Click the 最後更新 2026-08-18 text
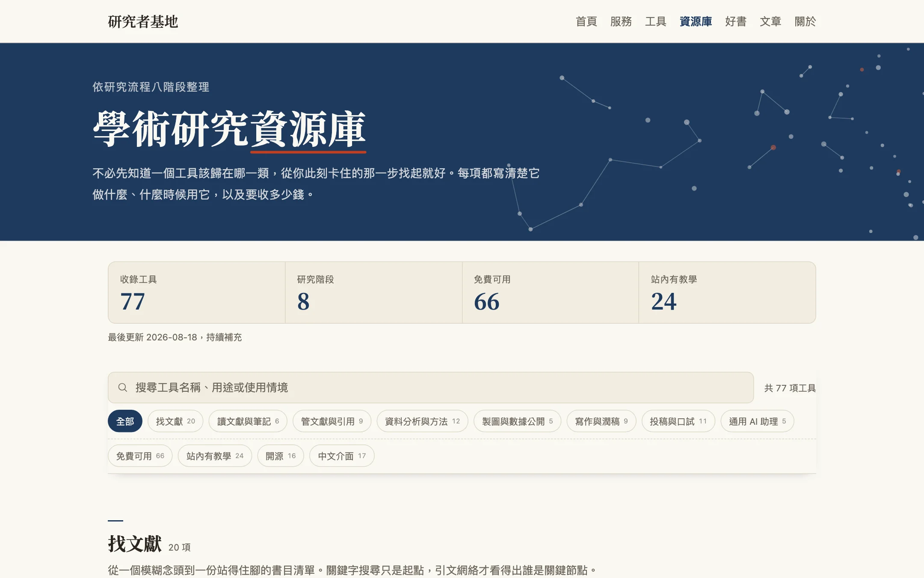 152,337
